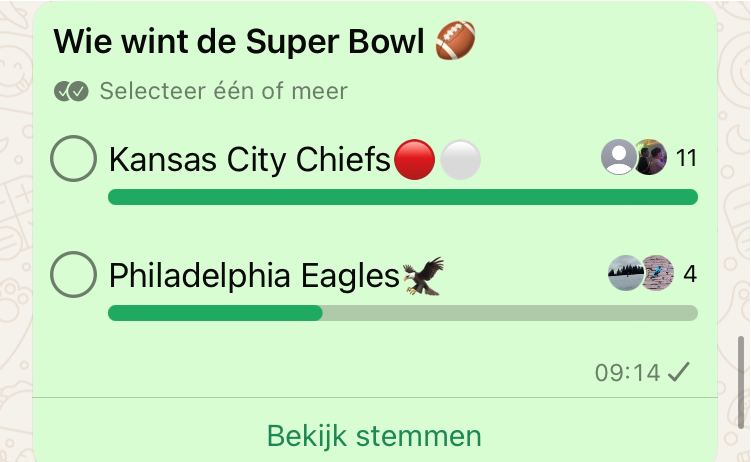Click the gray default avatar of Chiefs voter

(x=619, y=157)
